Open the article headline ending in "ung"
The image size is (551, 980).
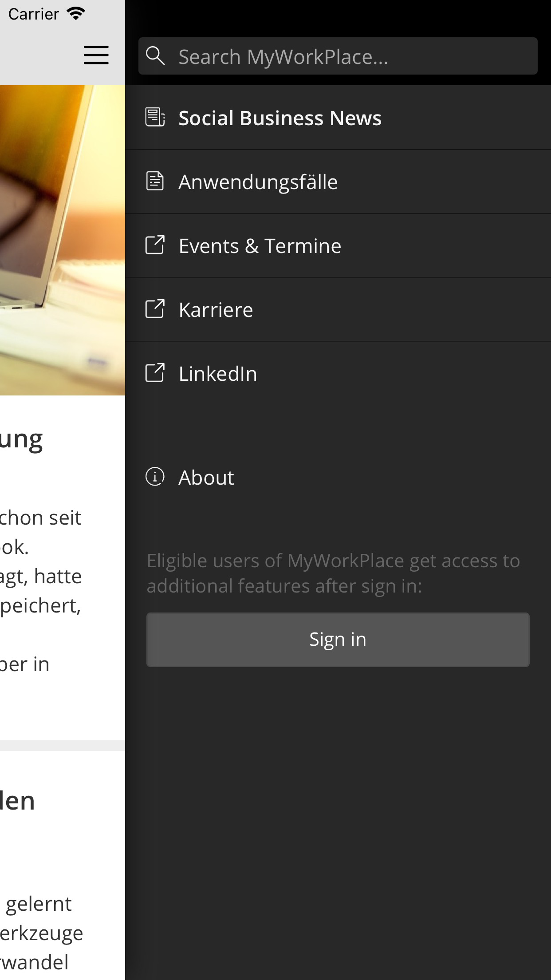(21, 439)
